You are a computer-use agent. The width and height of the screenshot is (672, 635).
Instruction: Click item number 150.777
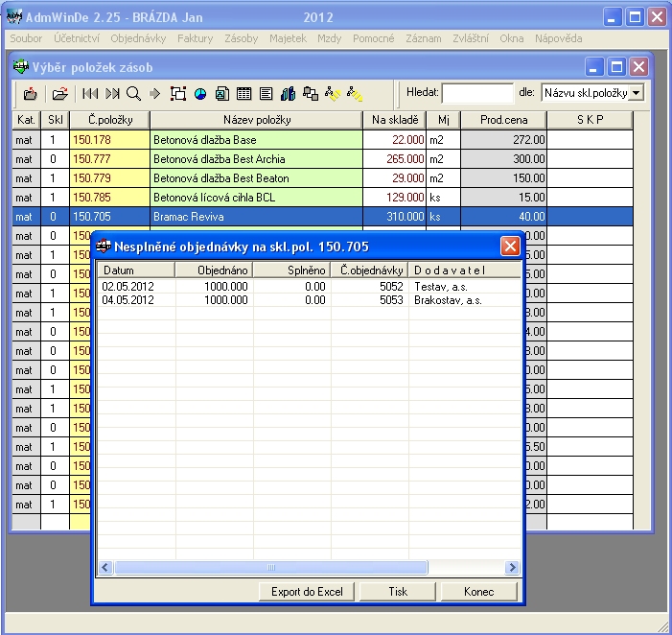coord(92,159)
